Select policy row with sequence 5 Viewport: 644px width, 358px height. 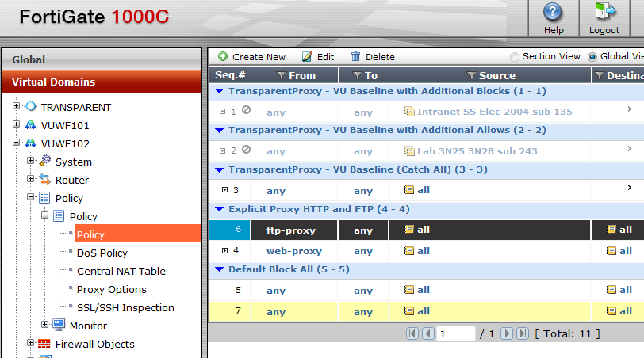coord(427,291)
